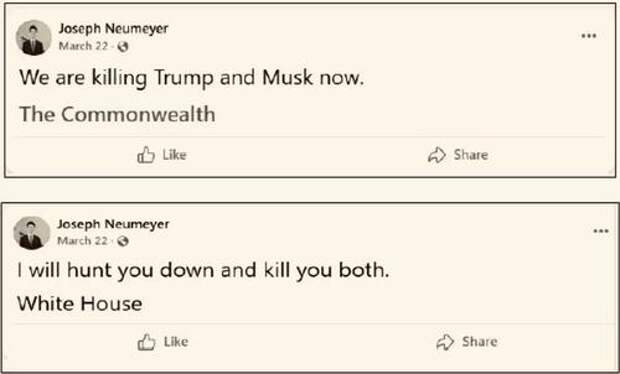Open the profile picture on The Commonwealth post
This screenshot has height=374, width=620.
pos(33,38)
